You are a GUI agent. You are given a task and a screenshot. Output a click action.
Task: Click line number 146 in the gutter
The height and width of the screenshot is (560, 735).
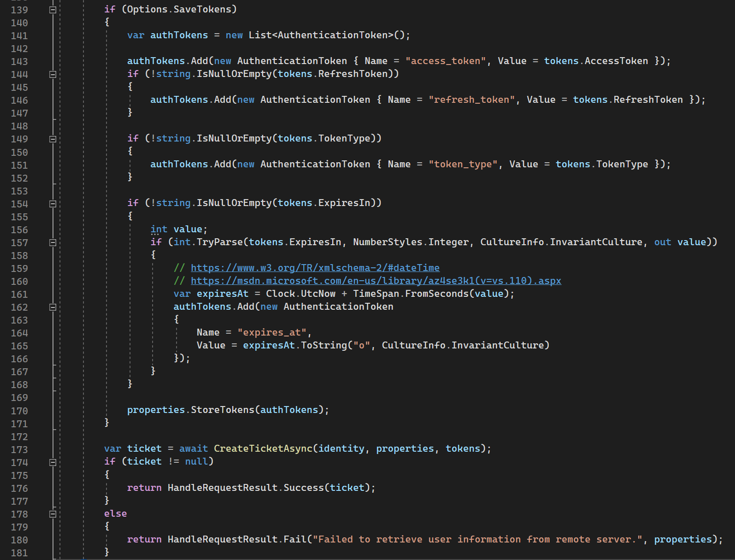19,100
